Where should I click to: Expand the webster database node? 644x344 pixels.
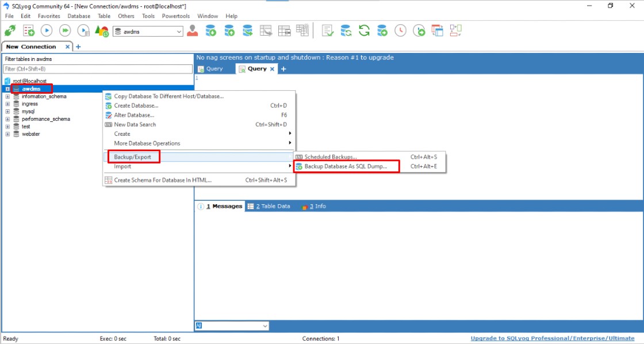(x=7, y=134)
